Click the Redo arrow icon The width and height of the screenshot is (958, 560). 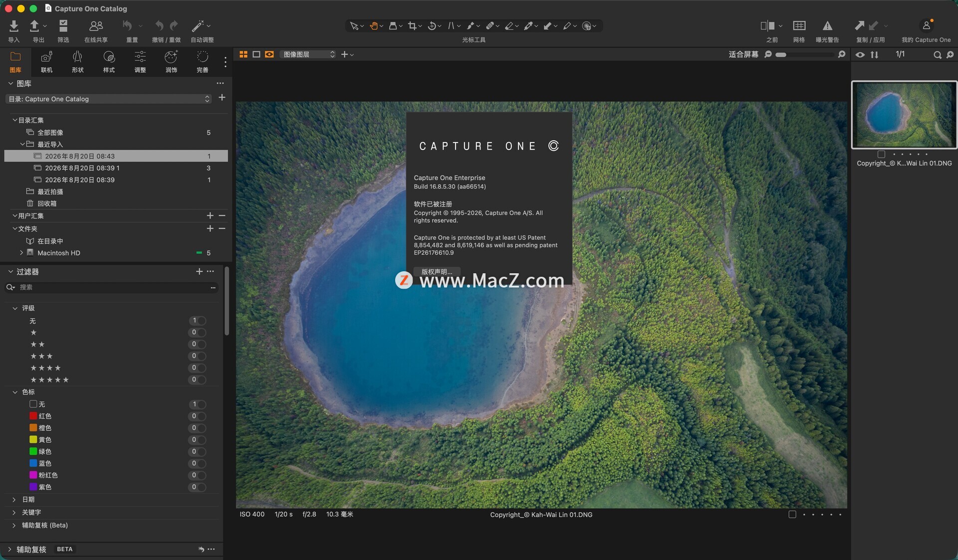click(x=174, y=25)
